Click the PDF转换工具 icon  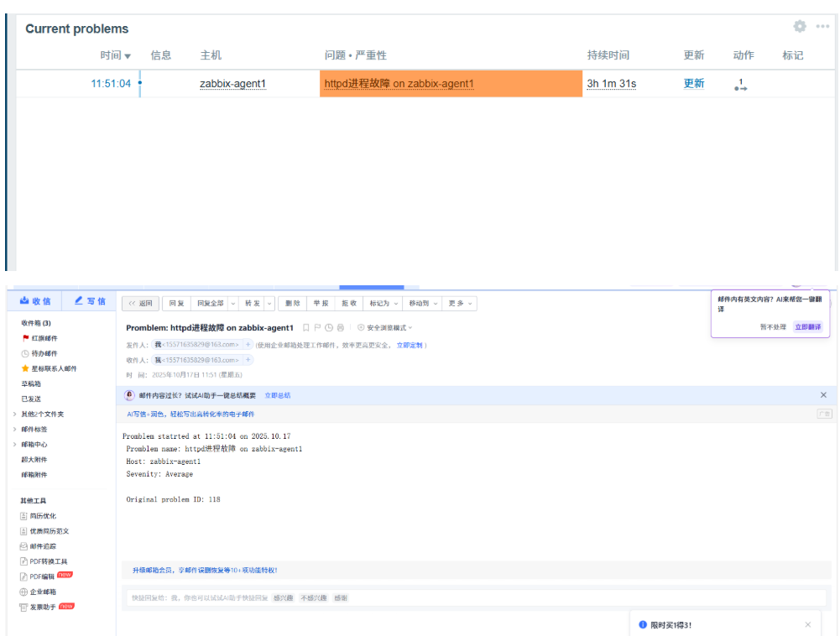[23, 561]
